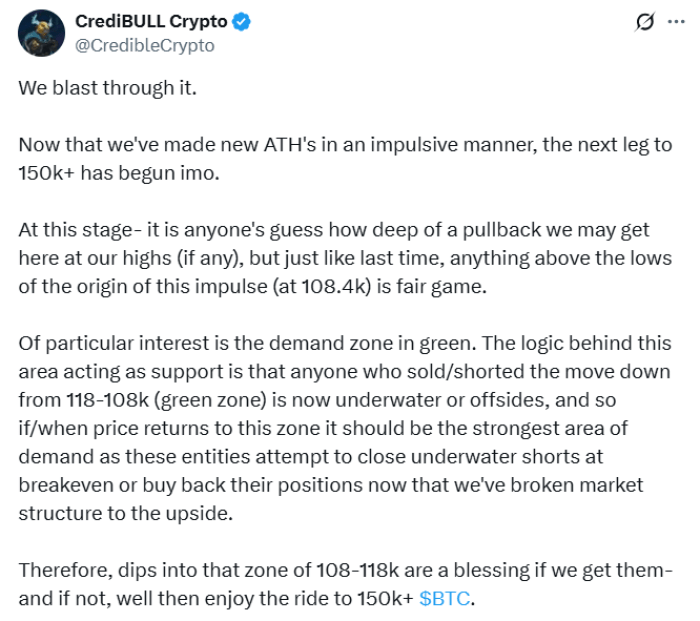
Task: Open the $BTC cashtag link
Action: pyautogui.click(x=444, y=599)
